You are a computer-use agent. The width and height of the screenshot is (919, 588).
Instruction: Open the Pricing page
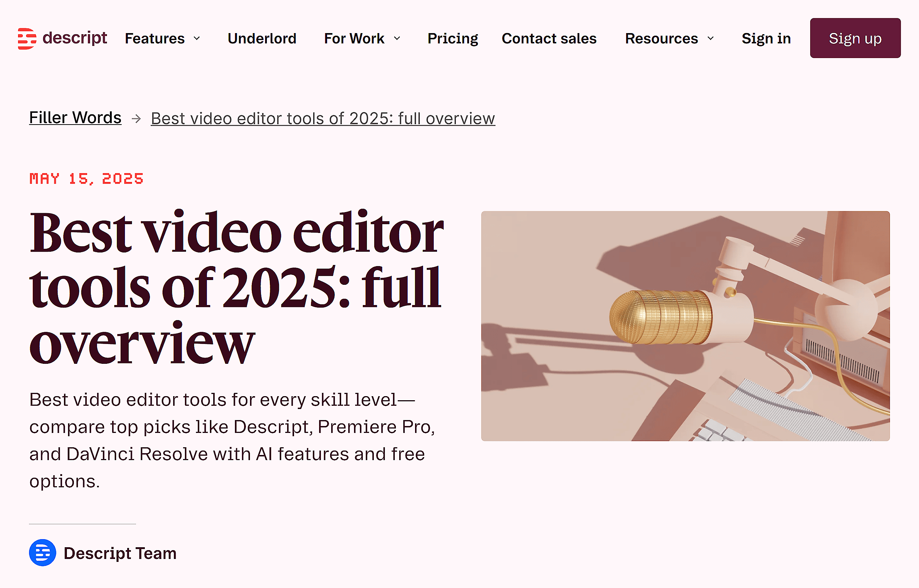[x=453, y=38]
